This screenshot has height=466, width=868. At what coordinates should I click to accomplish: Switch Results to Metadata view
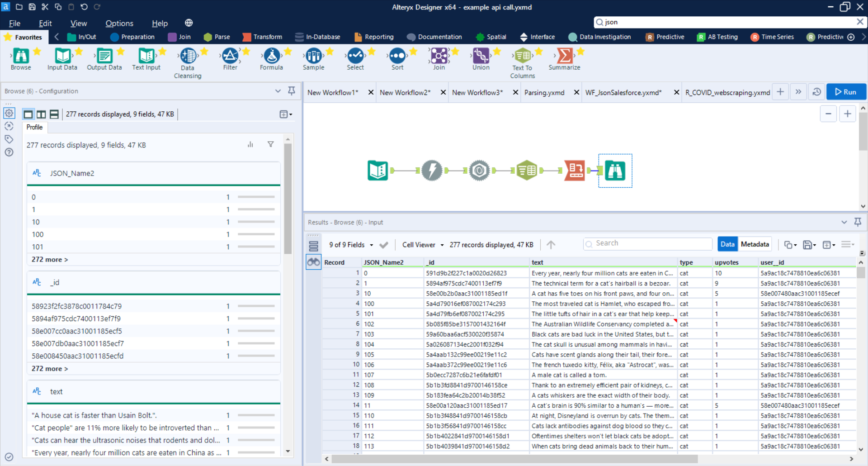(x=755, y=244)
